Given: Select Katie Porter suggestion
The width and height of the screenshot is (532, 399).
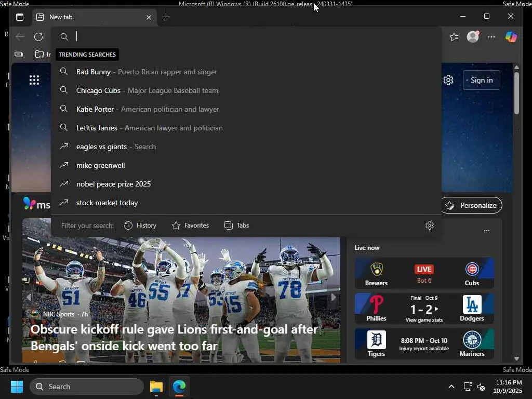Looking at the screenshot, I should [x=246, y=109].
